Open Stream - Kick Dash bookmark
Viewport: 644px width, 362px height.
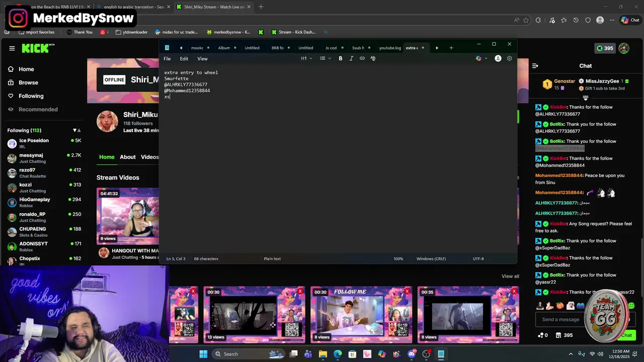tap(293, 32)
